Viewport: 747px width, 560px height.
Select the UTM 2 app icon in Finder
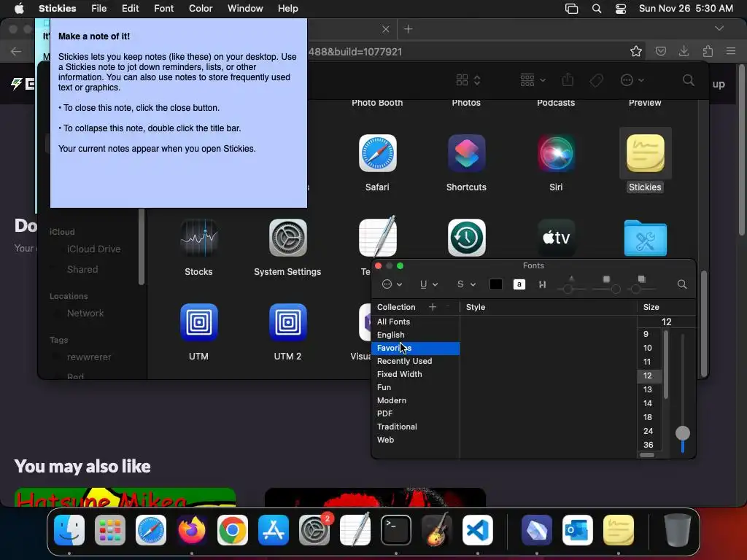coord(287,322)
